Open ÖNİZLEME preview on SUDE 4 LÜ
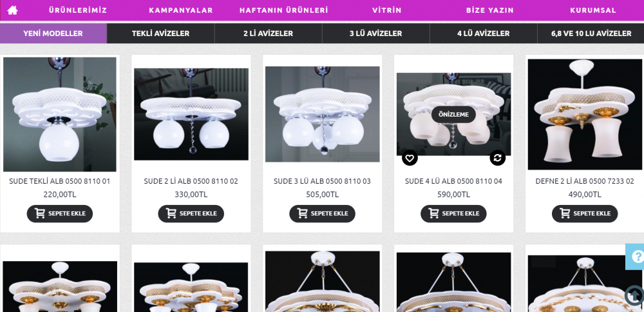Image resolution: width=644 pixels, height=312 pixels. tap(453, 115)
